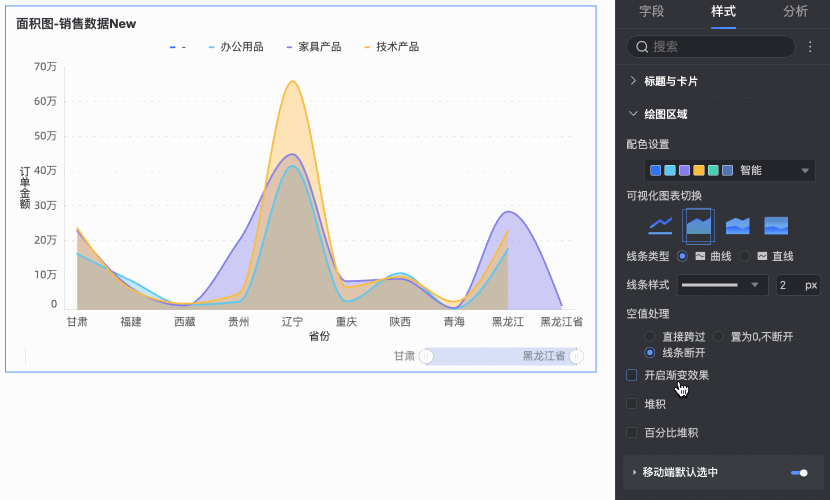Toggle the 办公用品 legend item
This screenshot has width=830, height=500.
click(236, 47)
